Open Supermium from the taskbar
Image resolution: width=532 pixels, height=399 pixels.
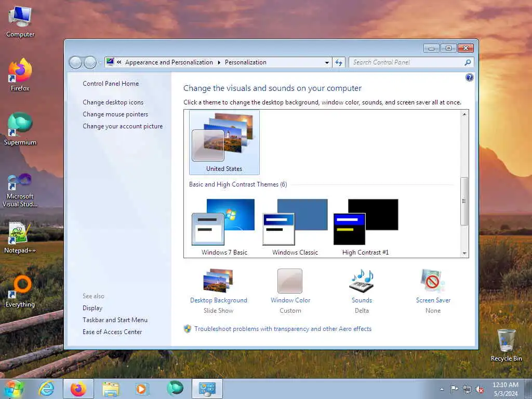(175, 389)
